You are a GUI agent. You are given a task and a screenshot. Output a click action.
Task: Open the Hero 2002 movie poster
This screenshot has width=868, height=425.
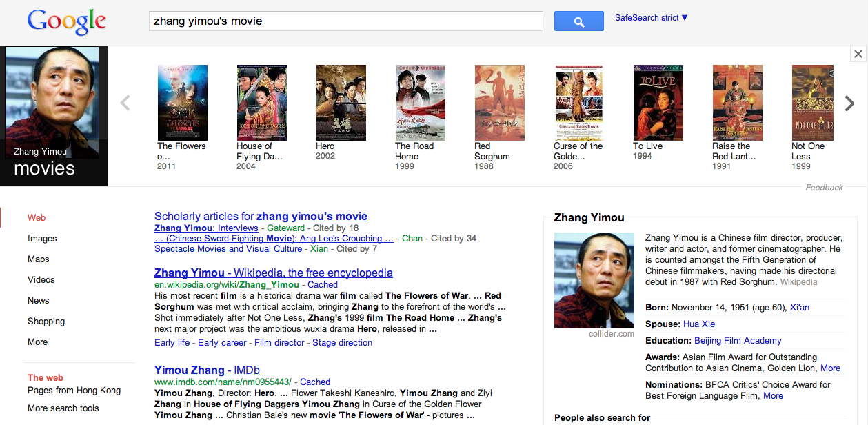click(341, 103)
